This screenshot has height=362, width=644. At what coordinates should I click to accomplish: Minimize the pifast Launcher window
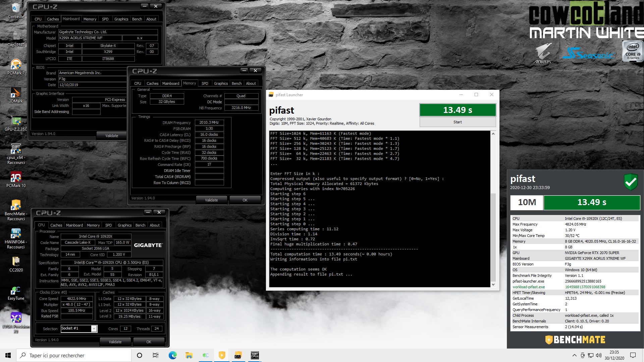point(461,95)
